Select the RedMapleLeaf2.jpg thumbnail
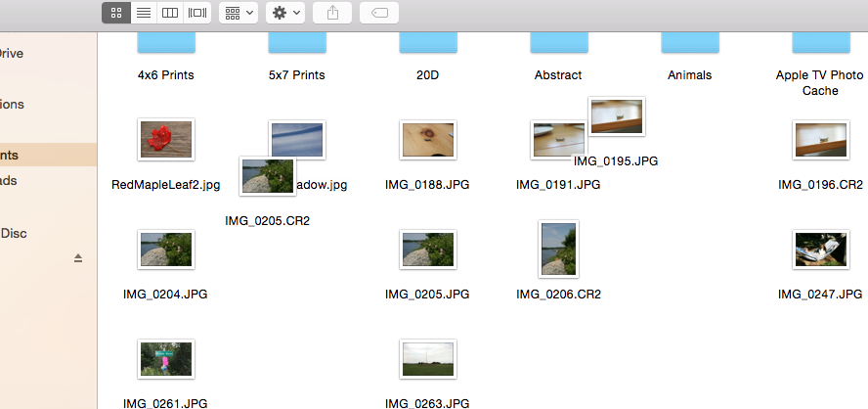This screenshot has height=409, width=868. click(x=166, y=140)
